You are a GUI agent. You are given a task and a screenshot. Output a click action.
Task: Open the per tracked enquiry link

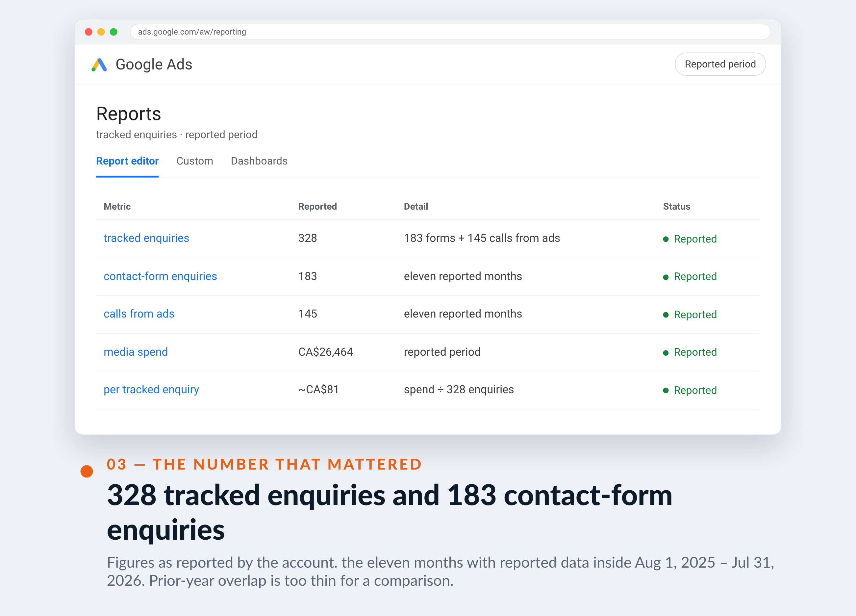tap(151, 390)
